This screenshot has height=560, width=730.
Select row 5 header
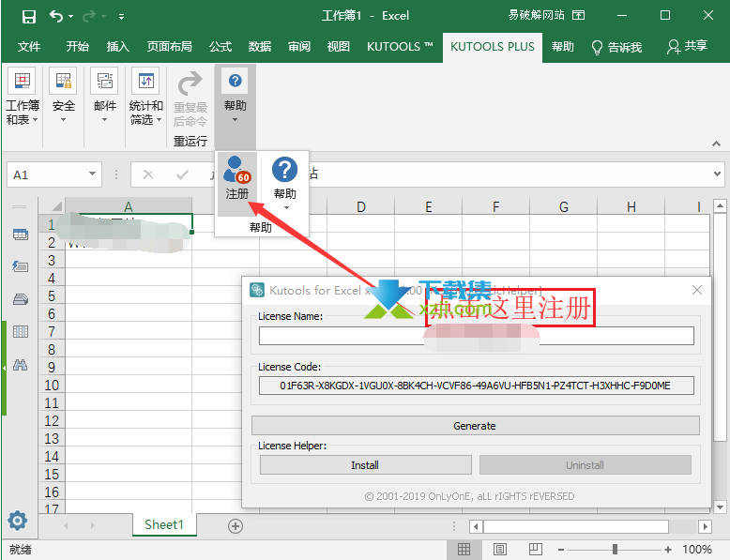tap(52, 296)
